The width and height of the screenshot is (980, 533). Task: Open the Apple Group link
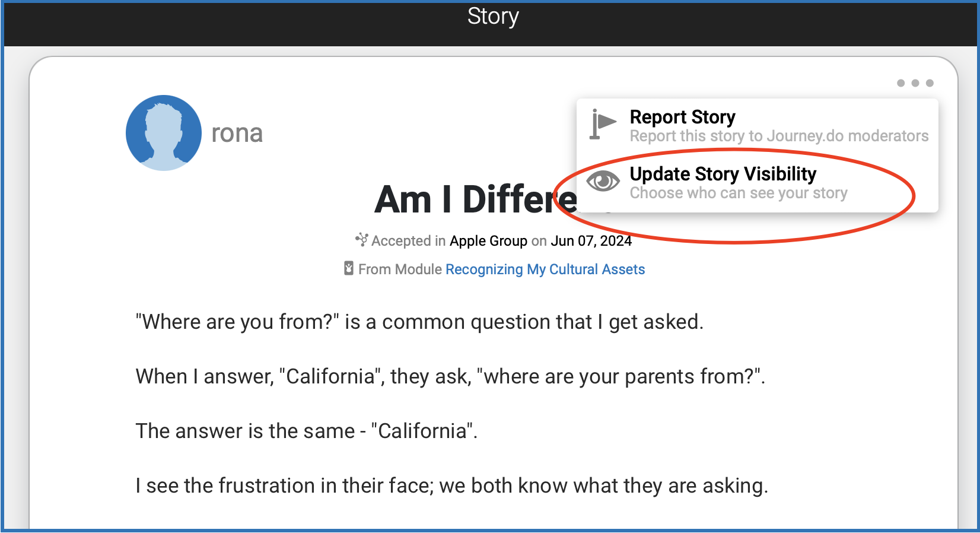pyautogui.click(x=488, y=241)
